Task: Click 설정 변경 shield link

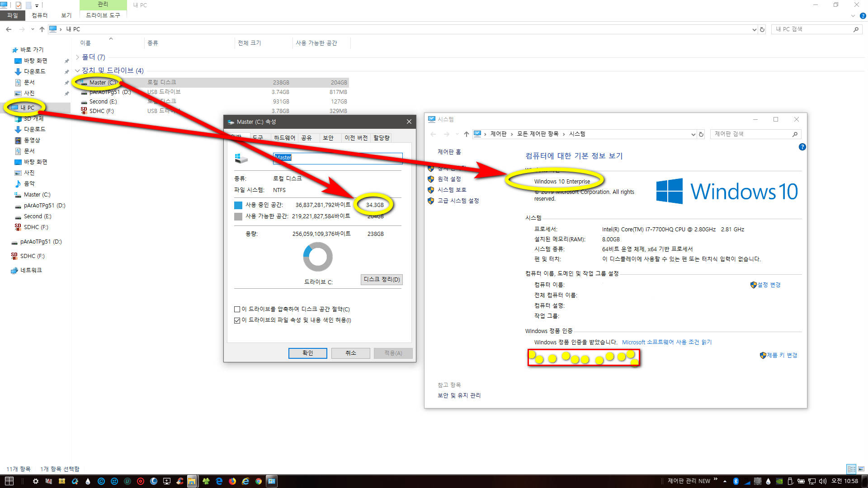Action: pyautogui.click(x=765, y=285)
